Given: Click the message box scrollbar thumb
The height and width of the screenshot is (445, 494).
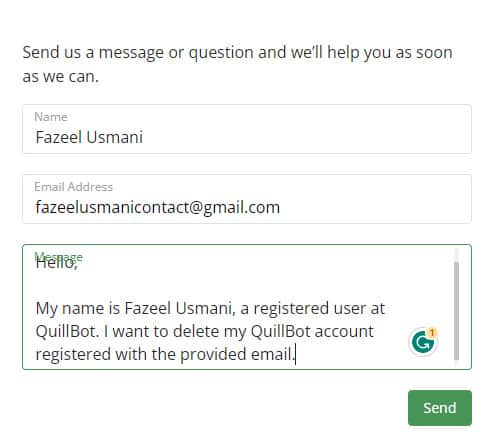Looking at the screenshot, I should point(456,311).
